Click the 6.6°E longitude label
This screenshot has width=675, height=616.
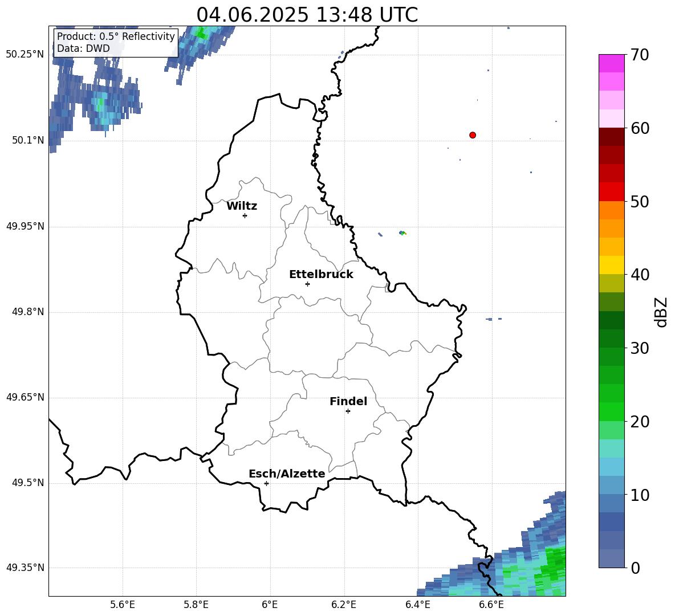click(491, 605)
